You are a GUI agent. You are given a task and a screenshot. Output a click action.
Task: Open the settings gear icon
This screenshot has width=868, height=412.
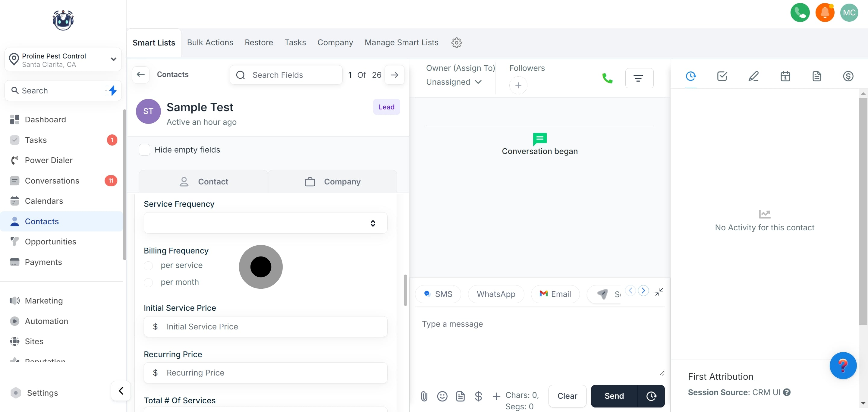click(x=456, y=42)
